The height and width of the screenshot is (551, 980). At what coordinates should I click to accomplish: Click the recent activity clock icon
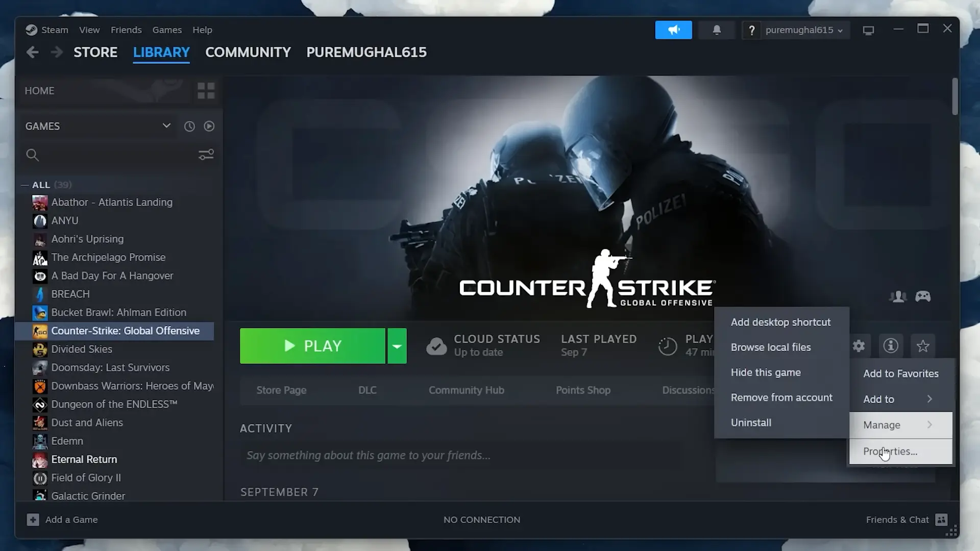(x=189, y=126)
